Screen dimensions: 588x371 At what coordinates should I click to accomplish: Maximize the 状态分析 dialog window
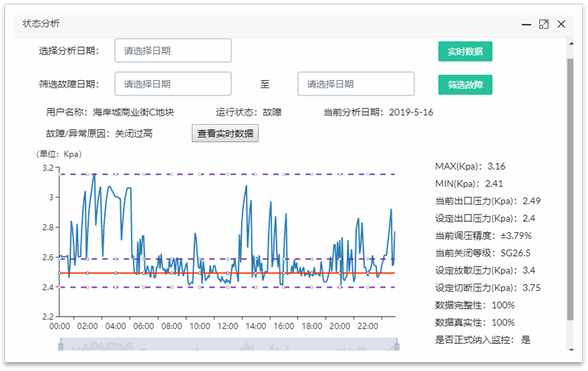point(544,24)
